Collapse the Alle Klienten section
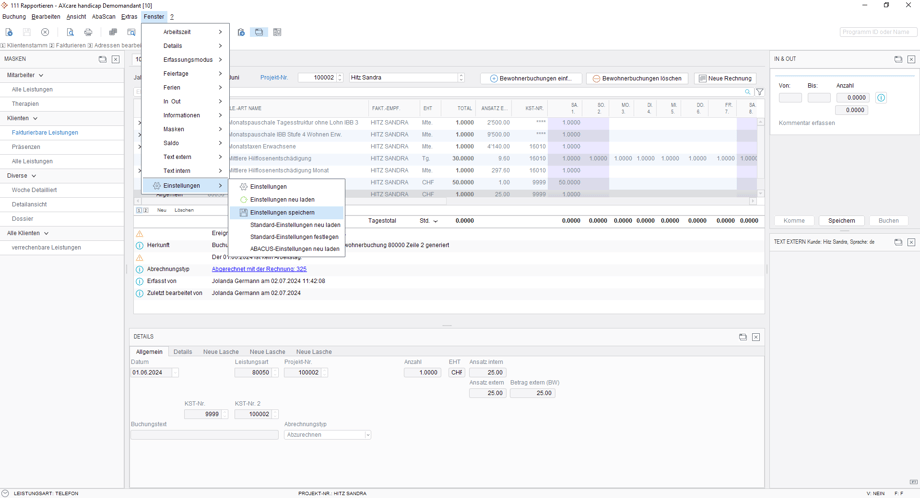 [x=46, y=233]
